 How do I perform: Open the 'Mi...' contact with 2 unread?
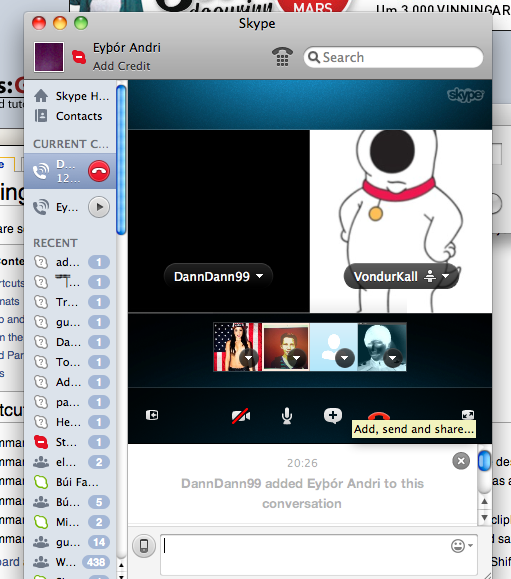[x=71, y=522]
